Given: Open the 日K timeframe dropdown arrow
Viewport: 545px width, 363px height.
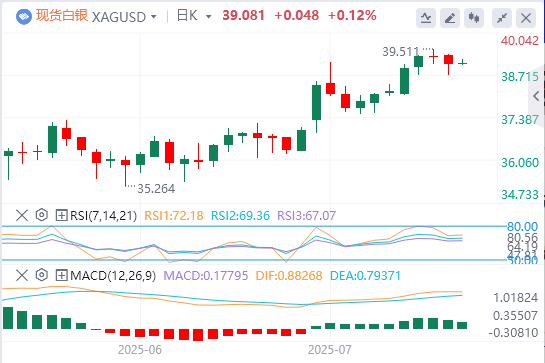Looking at the screenshot, I should (209, 17).
